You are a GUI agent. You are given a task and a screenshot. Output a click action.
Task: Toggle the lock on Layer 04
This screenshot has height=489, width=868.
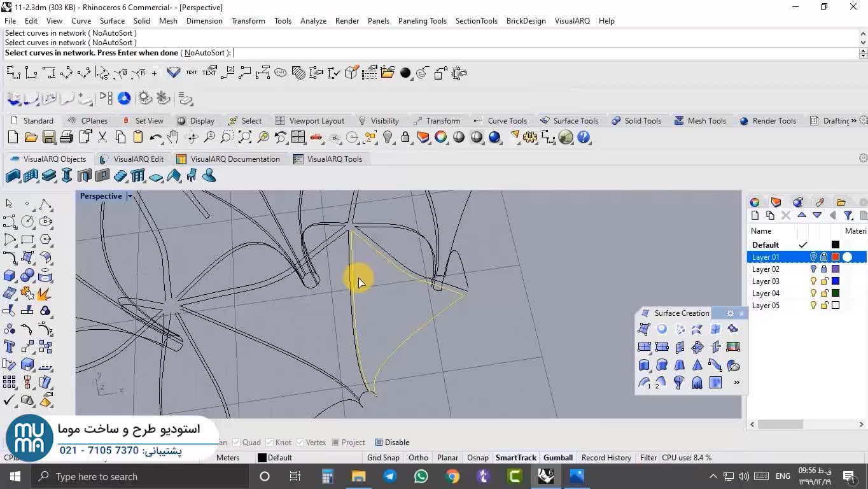[824, 294]
